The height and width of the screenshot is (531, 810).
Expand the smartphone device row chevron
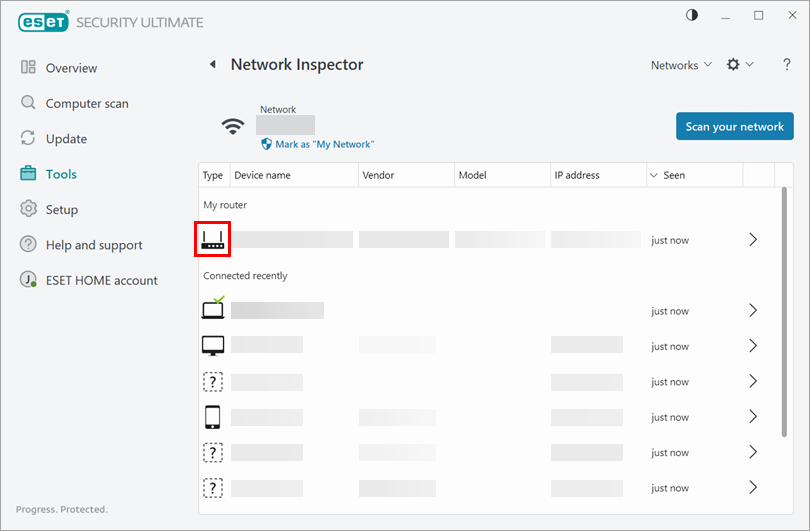click(753, 417)
